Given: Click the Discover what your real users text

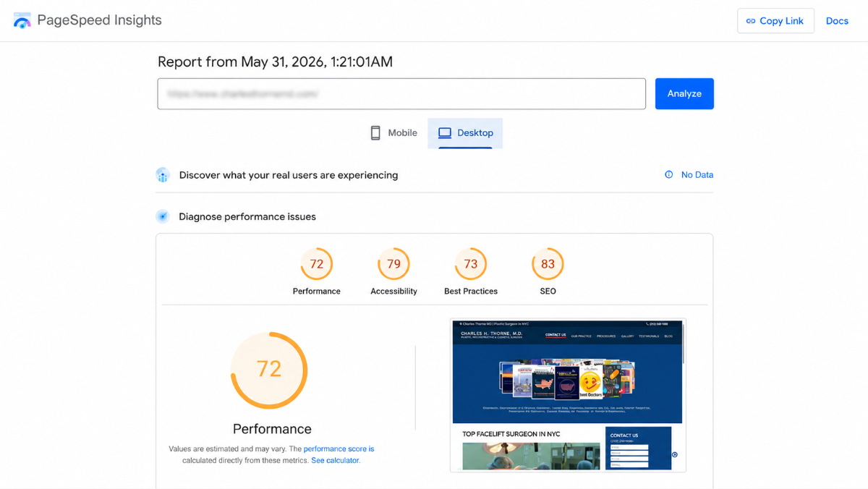Looking at the screenshot, I should [x=289, y=175].
